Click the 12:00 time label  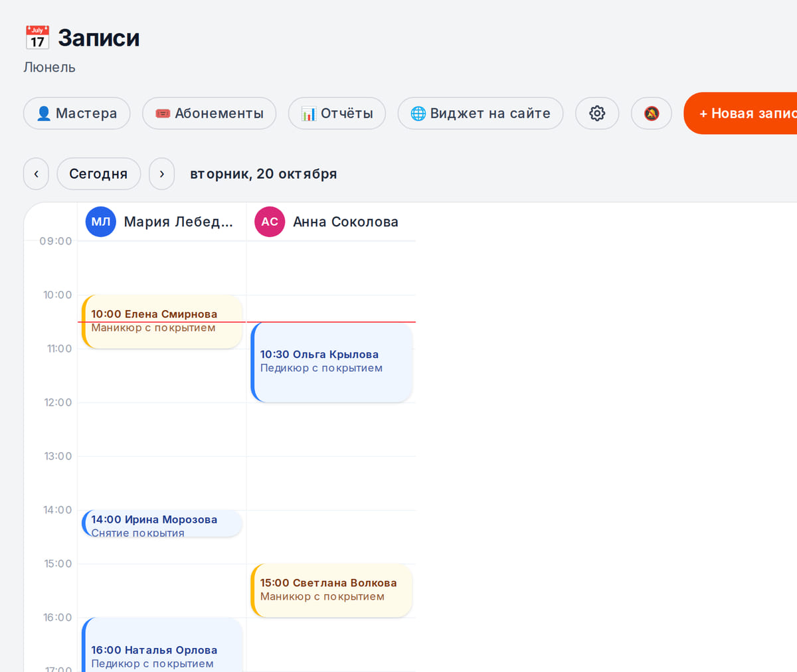(x=58, y=402)
